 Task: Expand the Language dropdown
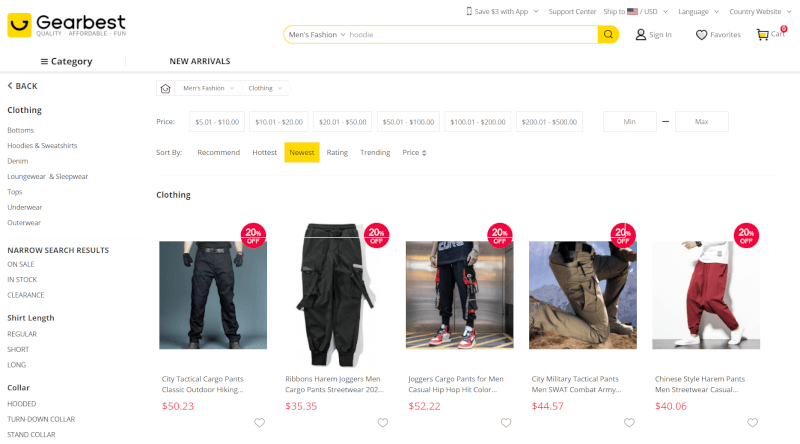(698, 11)
